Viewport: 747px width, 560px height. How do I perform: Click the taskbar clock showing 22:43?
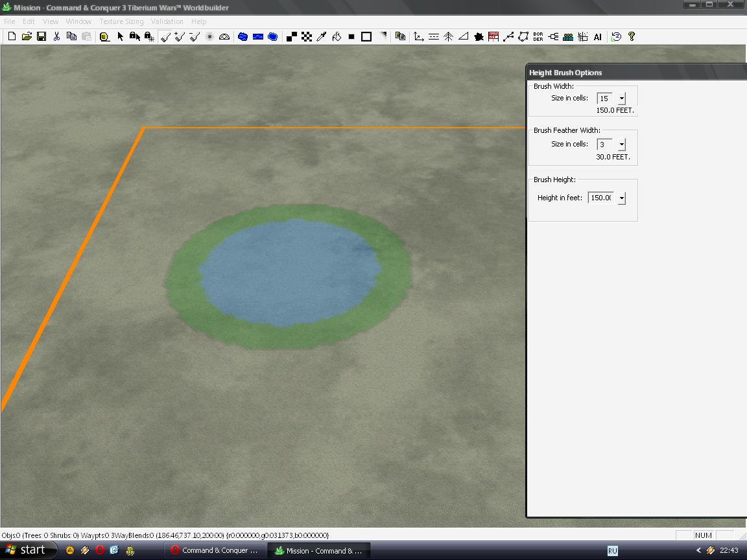[729, 550]
